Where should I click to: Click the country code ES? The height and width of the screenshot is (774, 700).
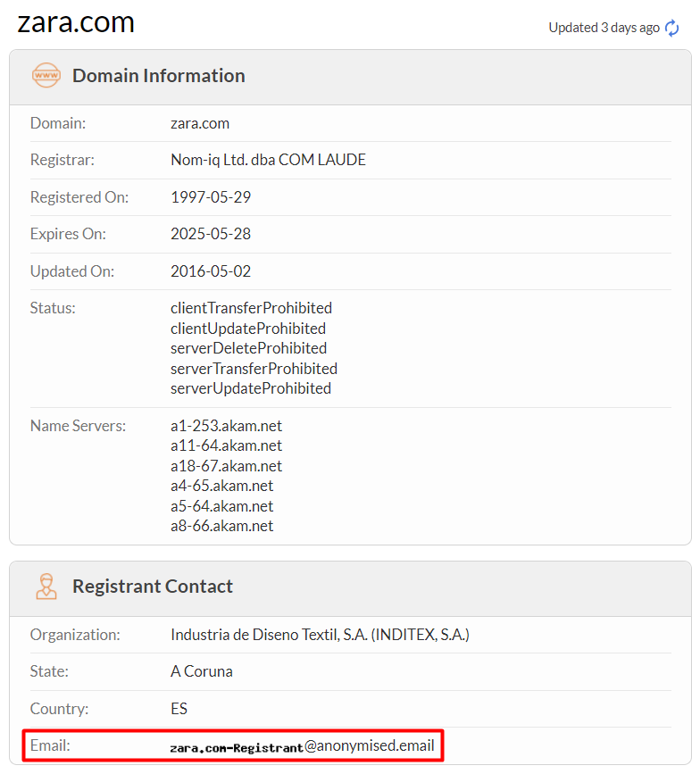179,709
